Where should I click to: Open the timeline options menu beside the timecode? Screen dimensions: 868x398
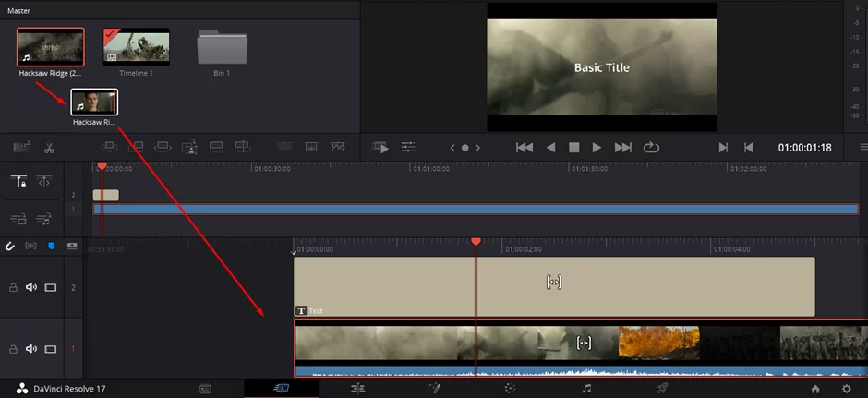863,147
